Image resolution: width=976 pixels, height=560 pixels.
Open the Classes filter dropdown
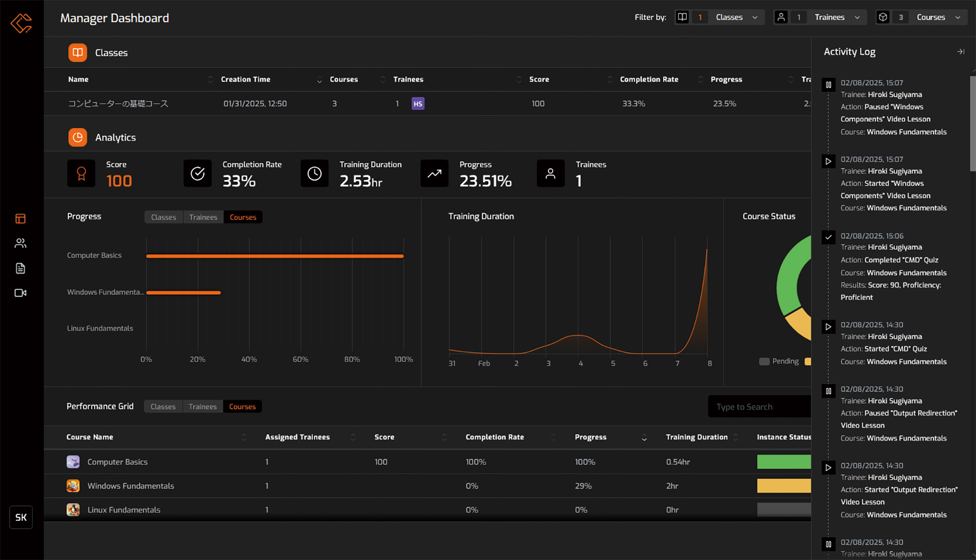(x=736, y=17)
